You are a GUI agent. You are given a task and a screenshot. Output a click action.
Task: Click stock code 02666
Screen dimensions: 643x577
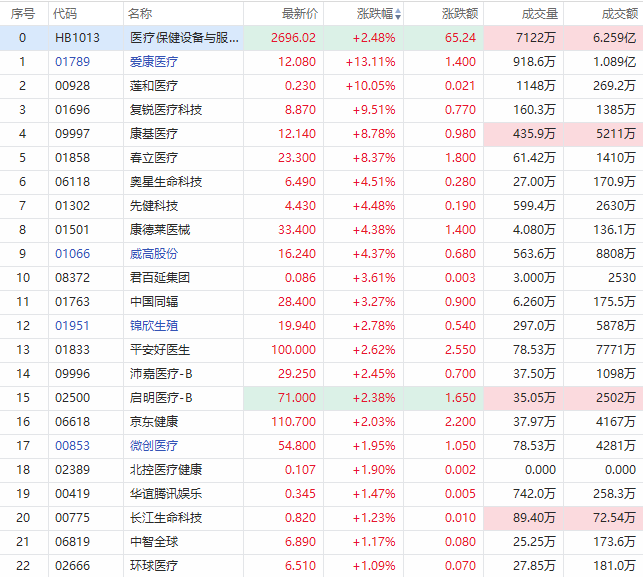(x=72, y=566)
